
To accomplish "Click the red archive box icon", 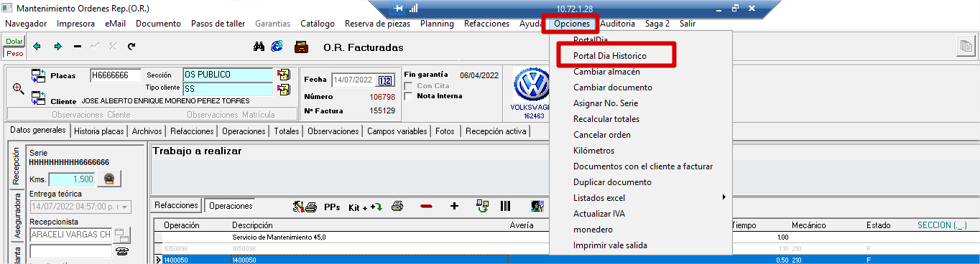I will [x=302, y=47].
